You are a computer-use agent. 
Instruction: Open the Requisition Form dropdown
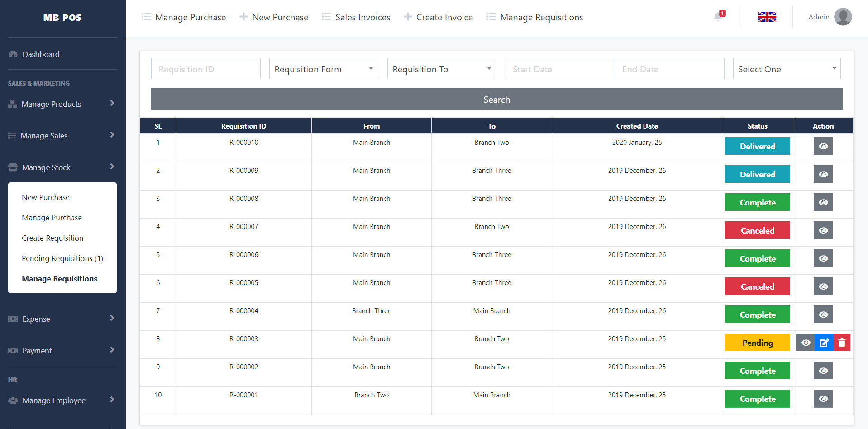(323, 69)
